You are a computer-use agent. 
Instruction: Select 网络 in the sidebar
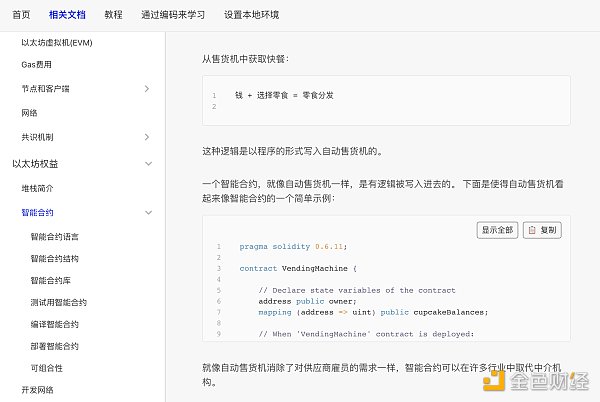(29, 113)
